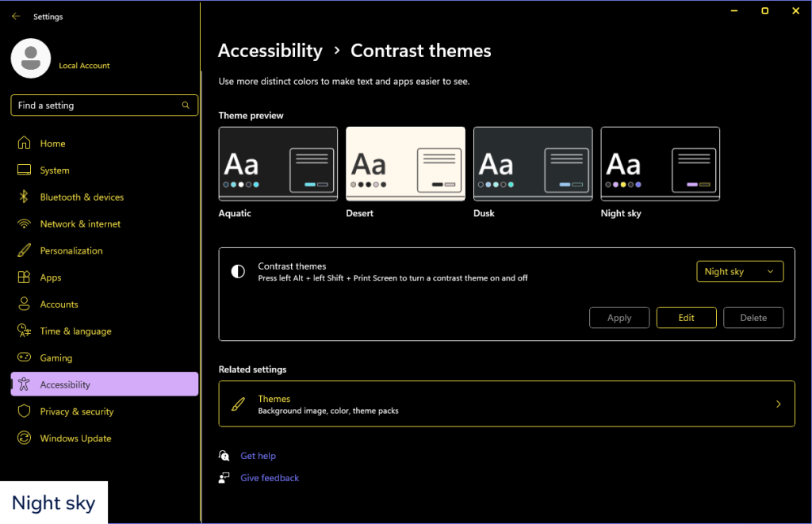Delete the current contrast theme
Viewport: 812px width, 524px height.
click(753, 317)
